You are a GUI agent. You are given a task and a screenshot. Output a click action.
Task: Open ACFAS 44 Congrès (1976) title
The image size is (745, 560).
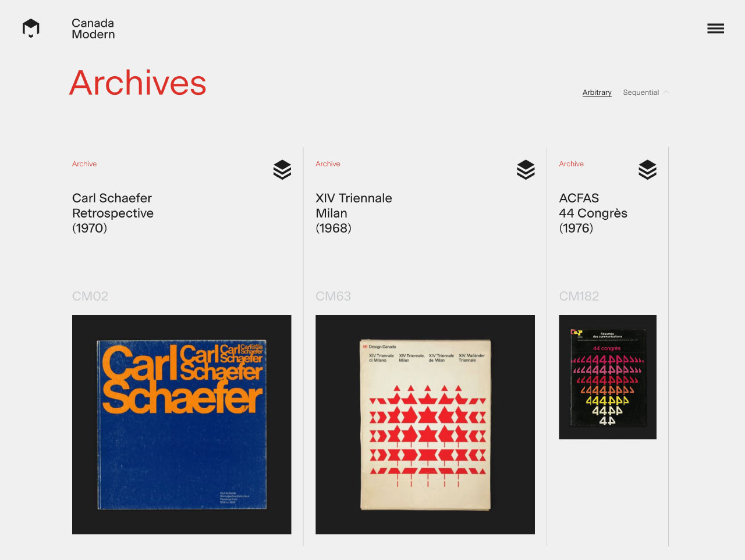(x=593, y=213)
